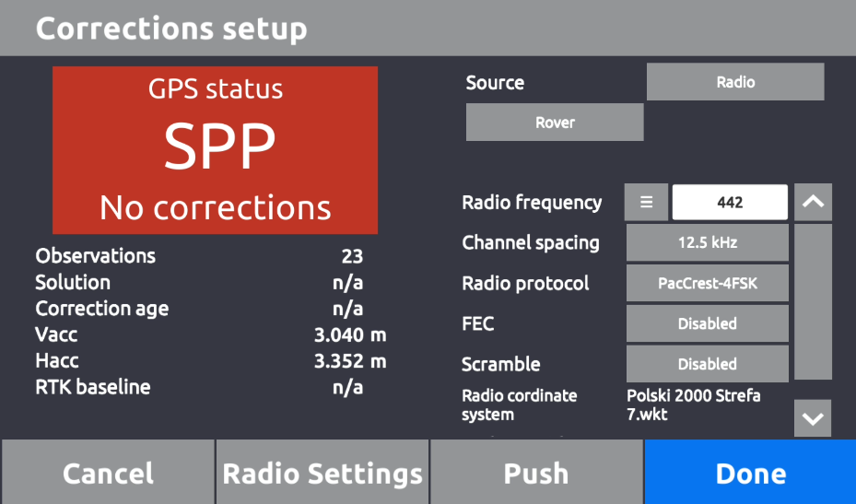Tap the Hacc accuracy value row
This screenshot has width=856, height=504.
pyautogui.click(x=210, y=361)
